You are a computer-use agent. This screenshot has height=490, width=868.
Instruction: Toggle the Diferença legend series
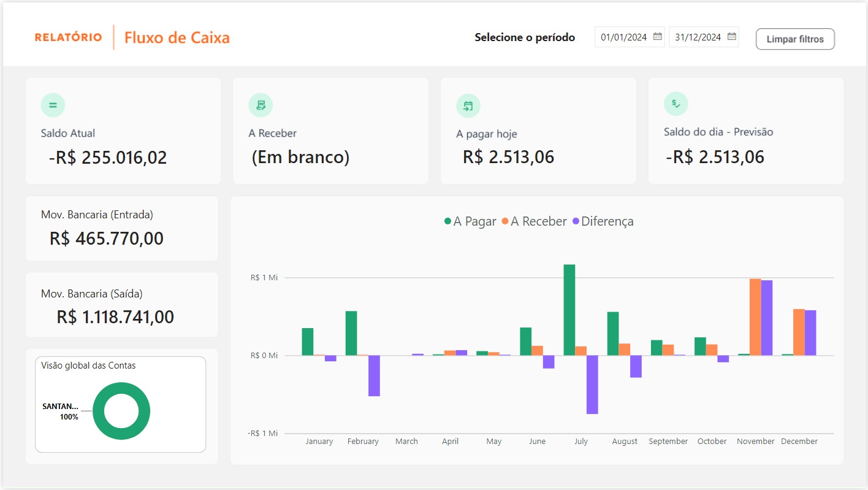point(607,221)
